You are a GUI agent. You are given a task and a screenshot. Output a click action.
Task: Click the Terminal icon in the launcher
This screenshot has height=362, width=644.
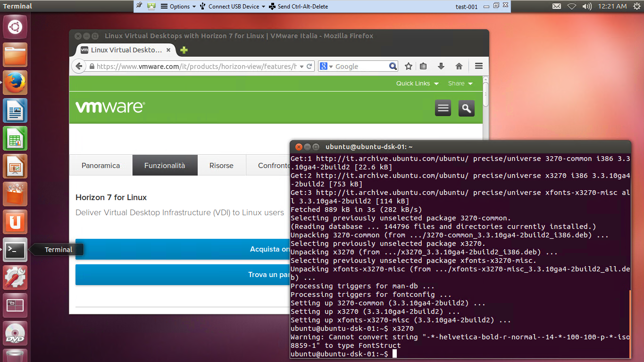[x=15, y=250]
